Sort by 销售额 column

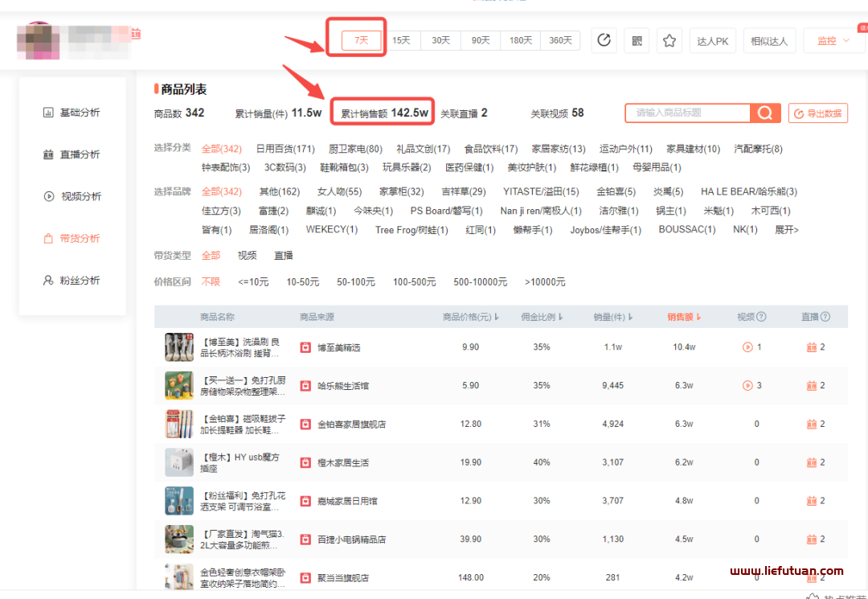click(x=685, y=318)
